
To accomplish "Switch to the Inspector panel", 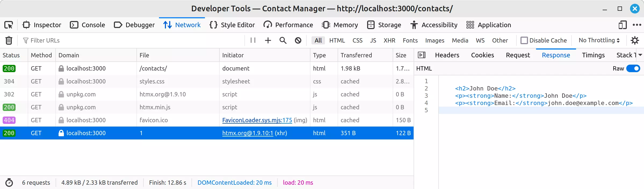I will point(42,25).
